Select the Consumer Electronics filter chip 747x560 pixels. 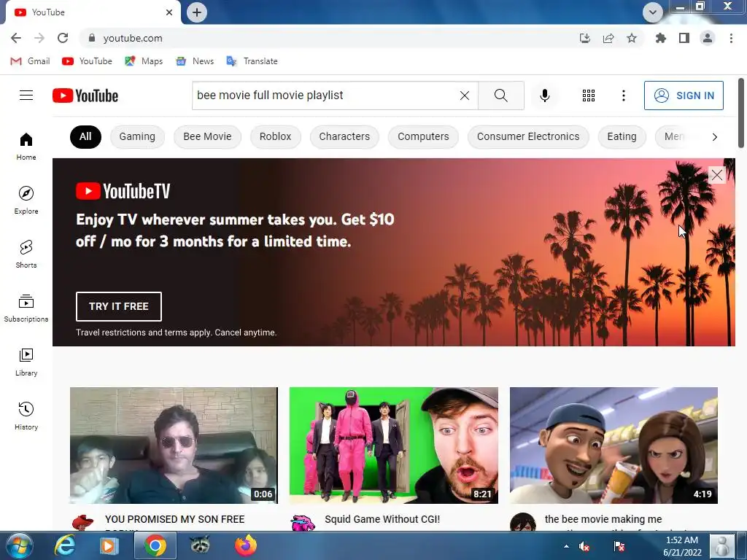[x=528, y=136]
